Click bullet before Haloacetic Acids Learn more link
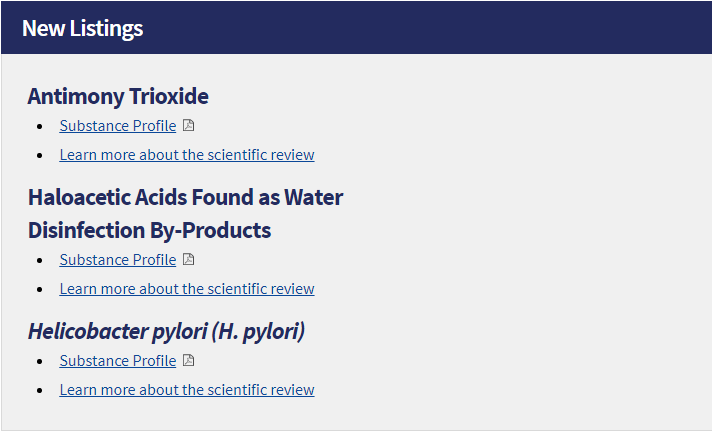This screenshot has height=433, width=712. [x=40, y=290]
